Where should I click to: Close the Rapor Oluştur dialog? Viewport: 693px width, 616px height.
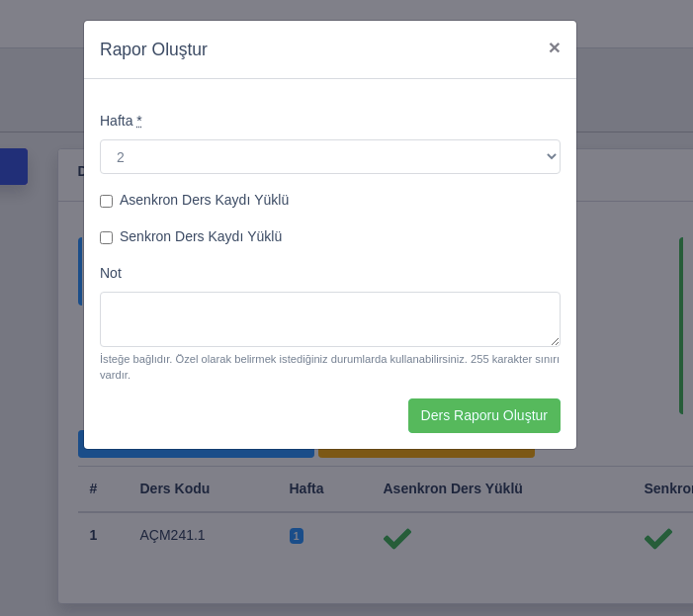[554, 47]
